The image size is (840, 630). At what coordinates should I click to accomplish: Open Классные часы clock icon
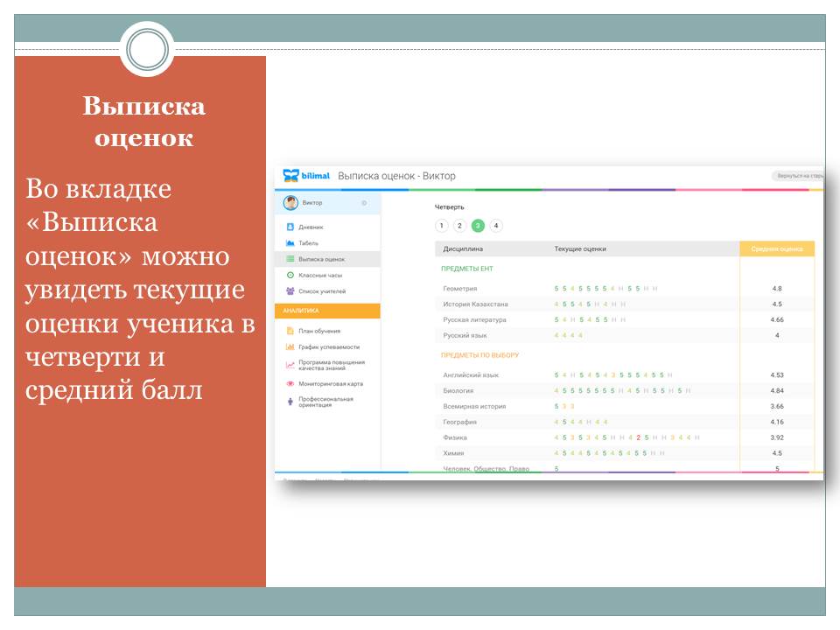point(290,275)
